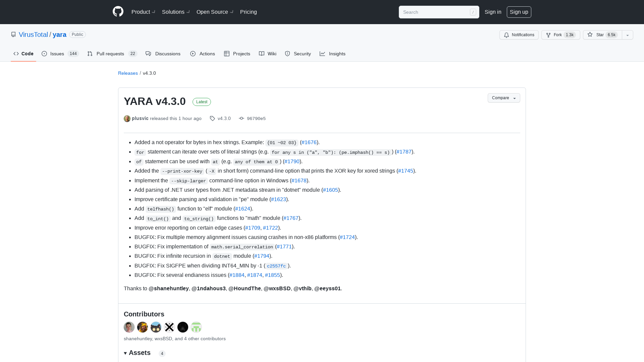Open the Solutions dropdown menu
Screen dimensions: 644x362
point(176,12)
